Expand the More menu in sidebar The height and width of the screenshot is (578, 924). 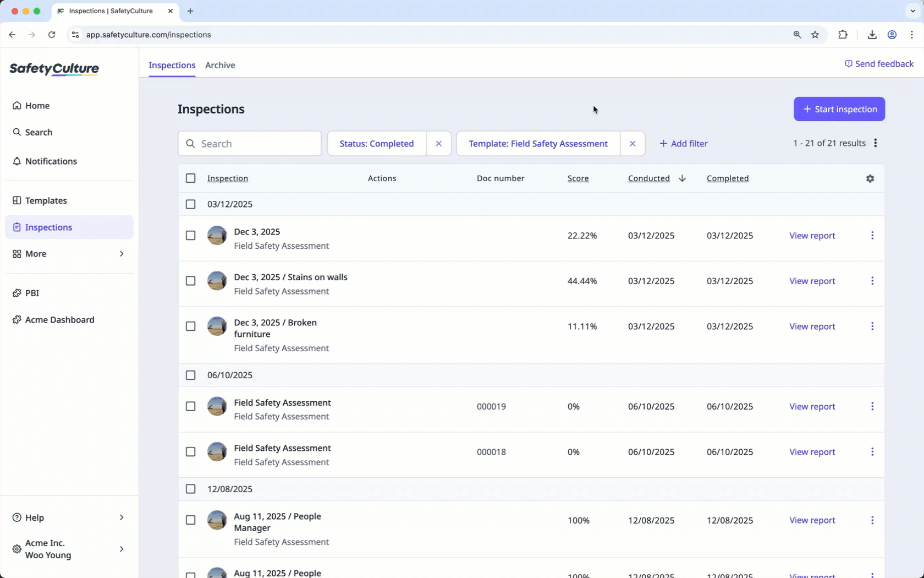pos(69,254)
